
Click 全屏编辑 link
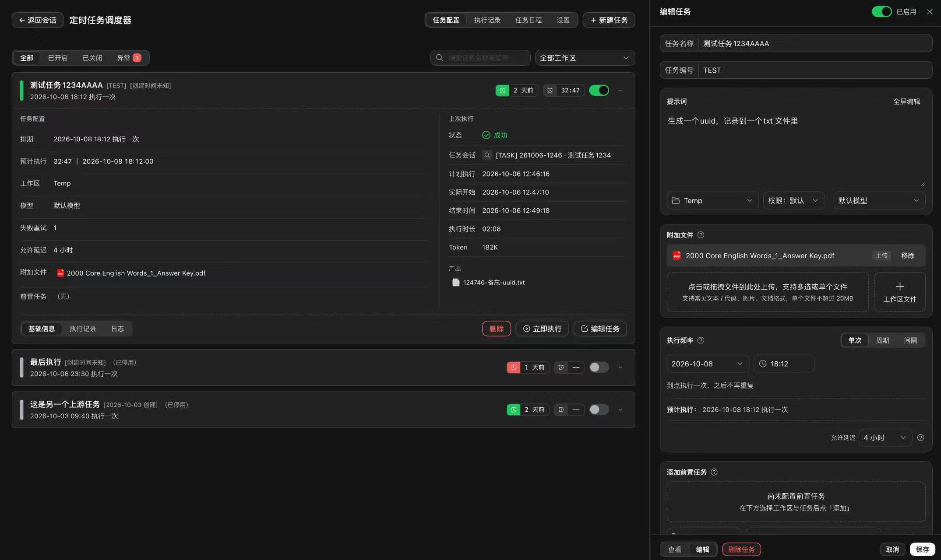click(x=906, y=101)
